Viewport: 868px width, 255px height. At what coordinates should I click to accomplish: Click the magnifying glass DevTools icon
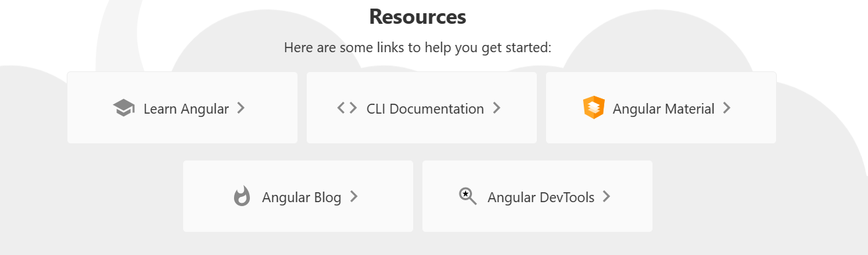(x=467, y=196)
